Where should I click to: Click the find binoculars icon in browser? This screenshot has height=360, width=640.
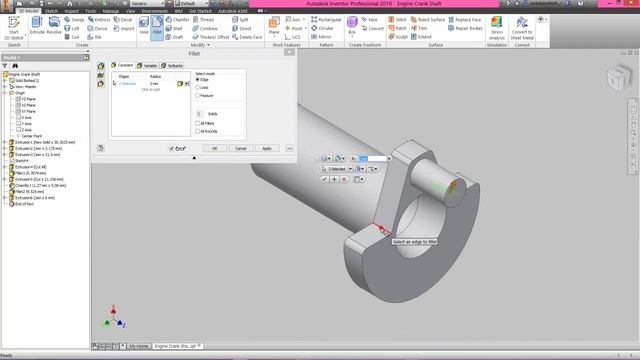pyautogui.click(x=15, y=66)
